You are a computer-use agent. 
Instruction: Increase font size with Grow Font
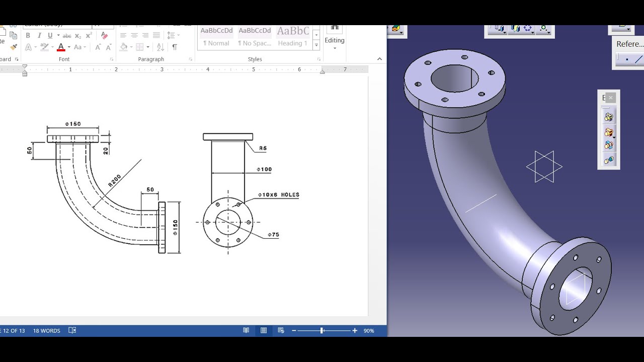pos(98,47)
